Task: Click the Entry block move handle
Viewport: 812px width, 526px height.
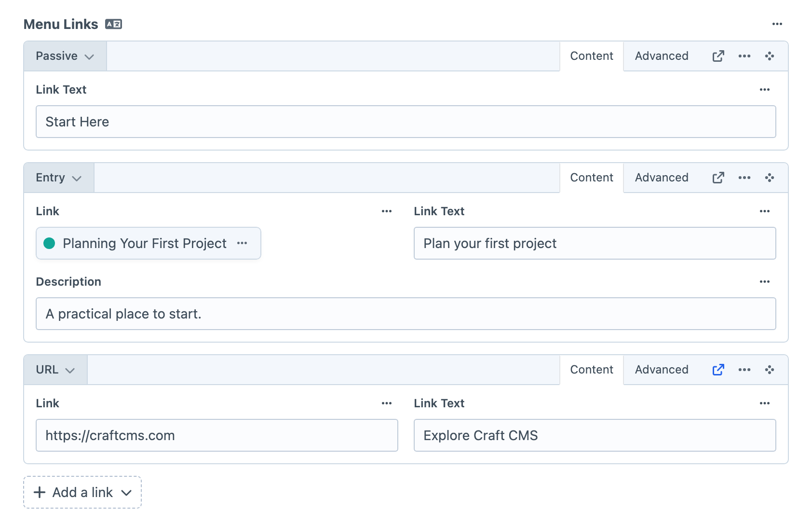Action: pos(769,178)
